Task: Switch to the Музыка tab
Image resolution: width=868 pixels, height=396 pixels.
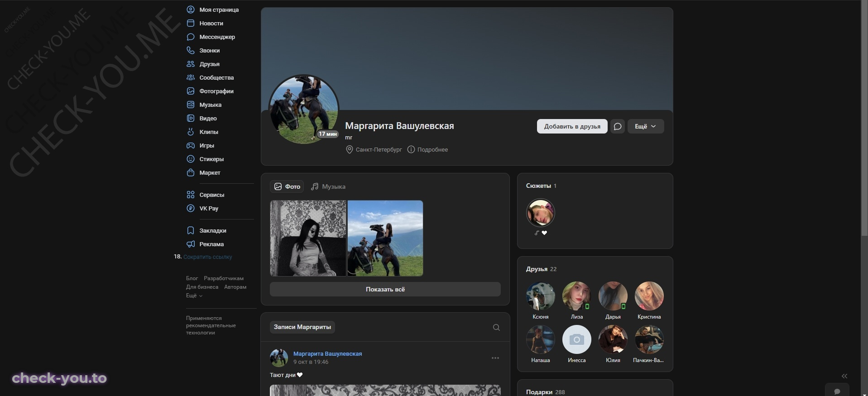Action: click(x=328, y=186)
